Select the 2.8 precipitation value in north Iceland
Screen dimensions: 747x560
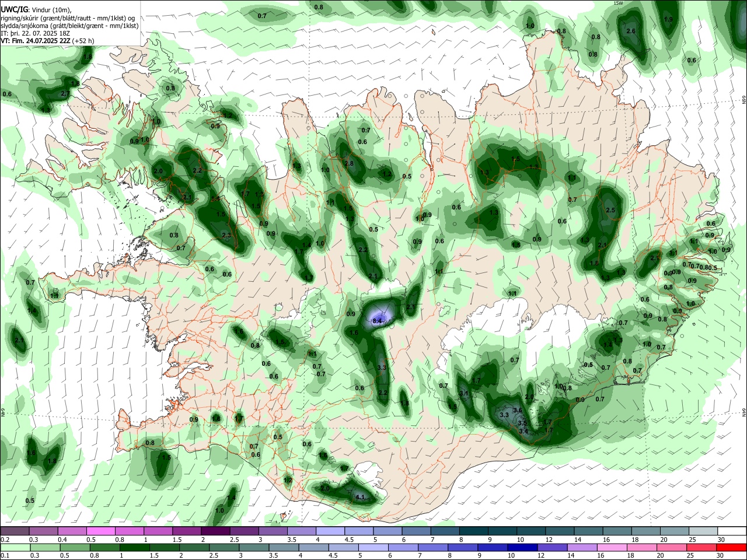(350, 164)
